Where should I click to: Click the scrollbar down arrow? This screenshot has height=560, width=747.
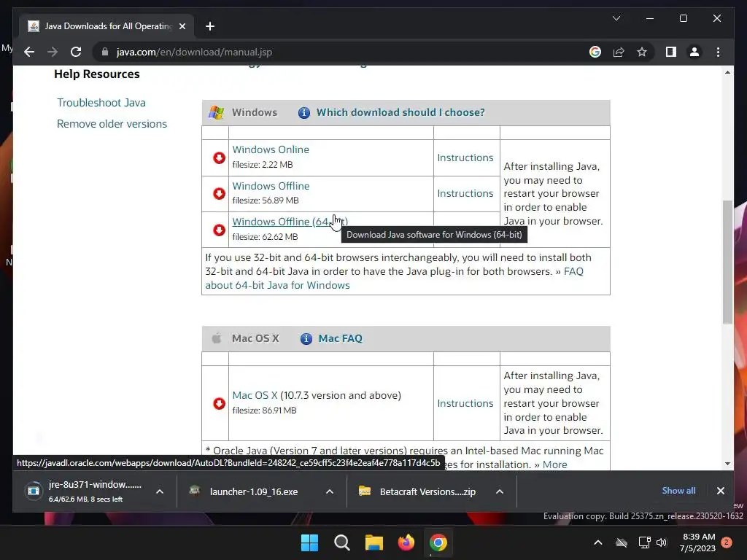[x=727, y=463]
